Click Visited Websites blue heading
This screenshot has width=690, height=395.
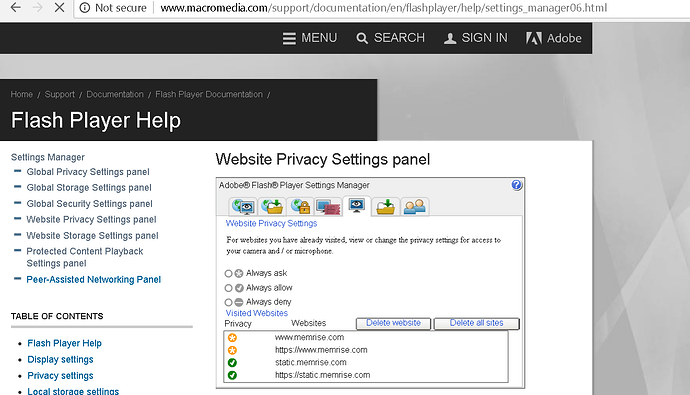tap(257, 313)
